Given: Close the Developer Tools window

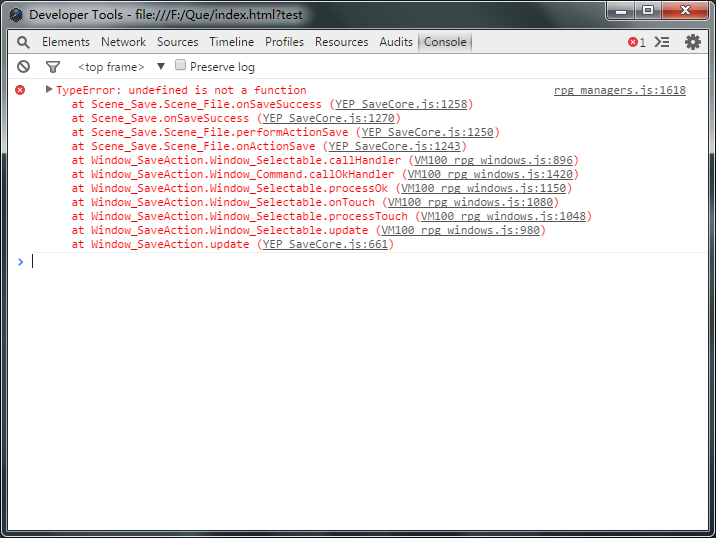Looking at the screenshot, I should pyautogui.click(x=685, y=11).
